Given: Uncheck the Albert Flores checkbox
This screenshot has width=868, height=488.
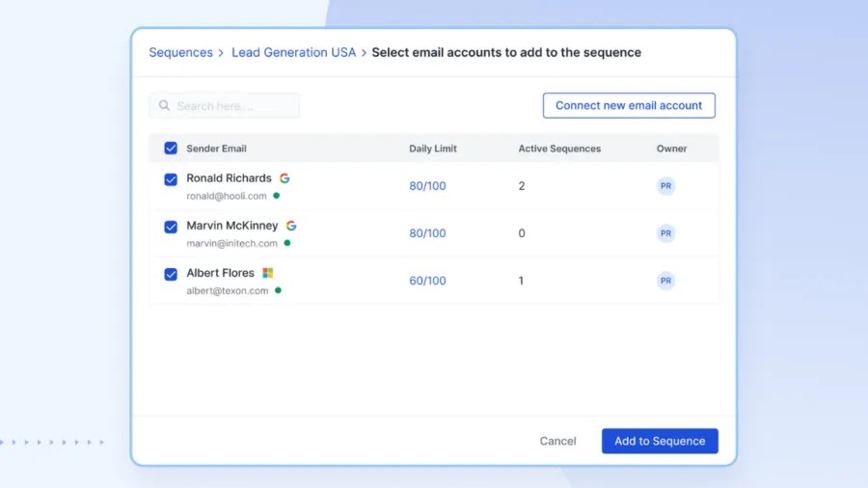Looking at the screenshot, I should point(171,275).
